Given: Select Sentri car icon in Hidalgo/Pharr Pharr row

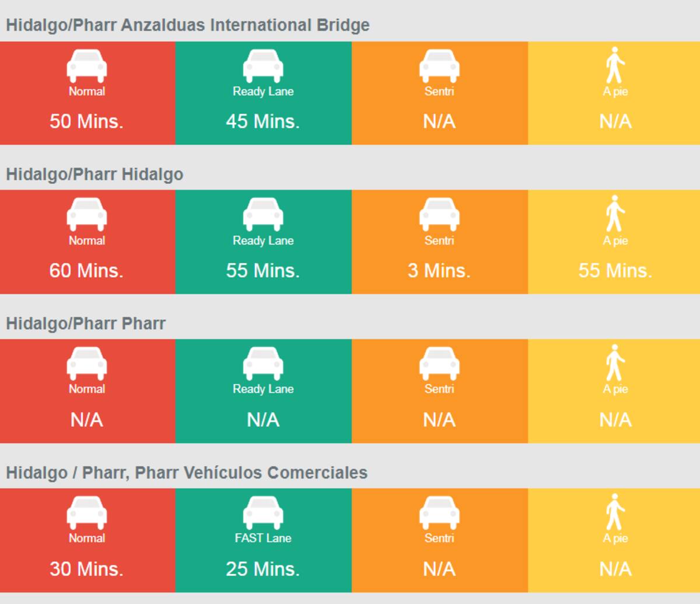Looking at the screenshot, I should [439, 364].
